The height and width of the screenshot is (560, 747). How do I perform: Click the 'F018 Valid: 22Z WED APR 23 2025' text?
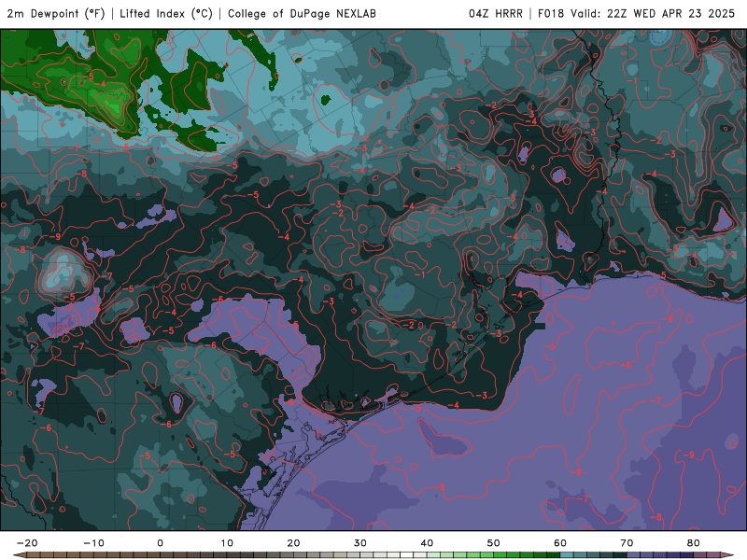pos(637,13)
